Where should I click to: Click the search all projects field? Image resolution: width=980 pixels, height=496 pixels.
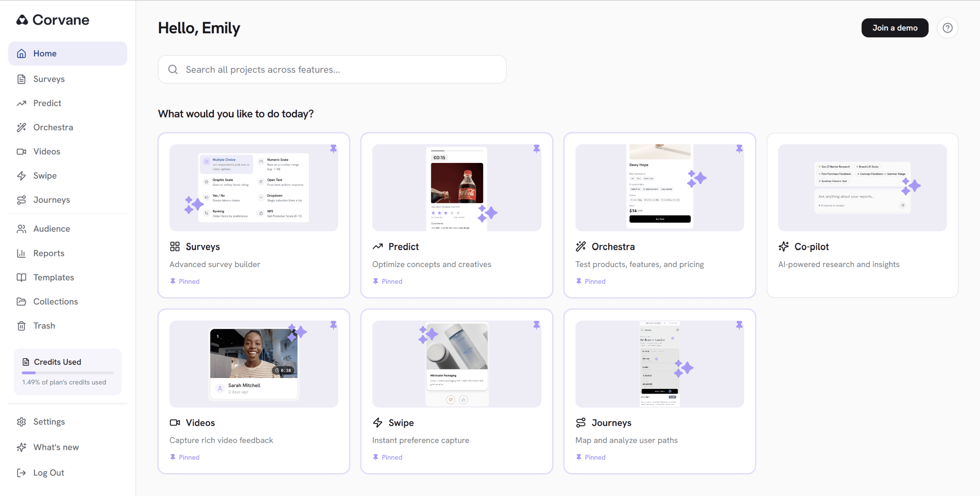coord(332,69)
